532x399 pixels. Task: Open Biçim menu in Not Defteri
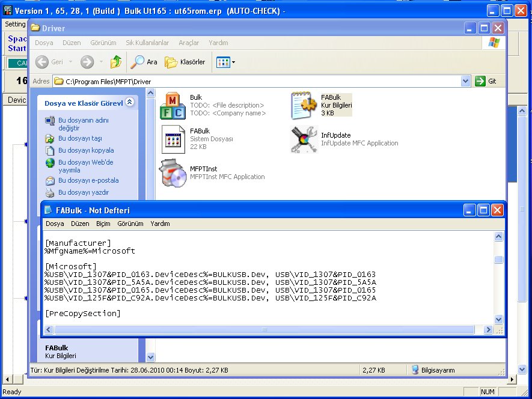click(x=103, y=224)
